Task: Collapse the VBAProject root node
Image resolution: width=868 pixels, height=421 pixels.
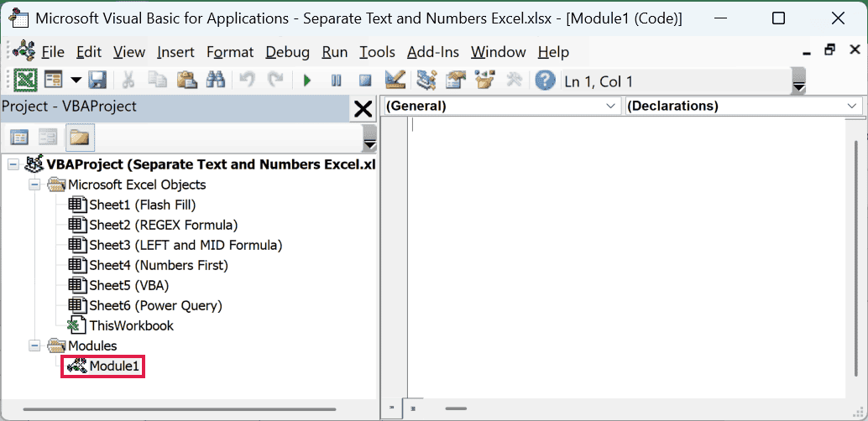Action: tap(13, 164)
